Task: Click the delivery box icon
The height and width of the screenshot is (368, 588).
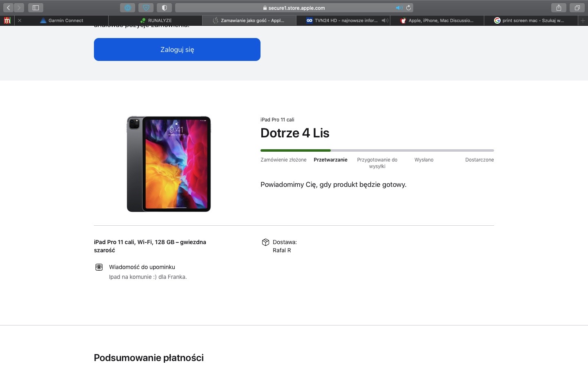Action: pyautogui.click(x=265, y=242)
